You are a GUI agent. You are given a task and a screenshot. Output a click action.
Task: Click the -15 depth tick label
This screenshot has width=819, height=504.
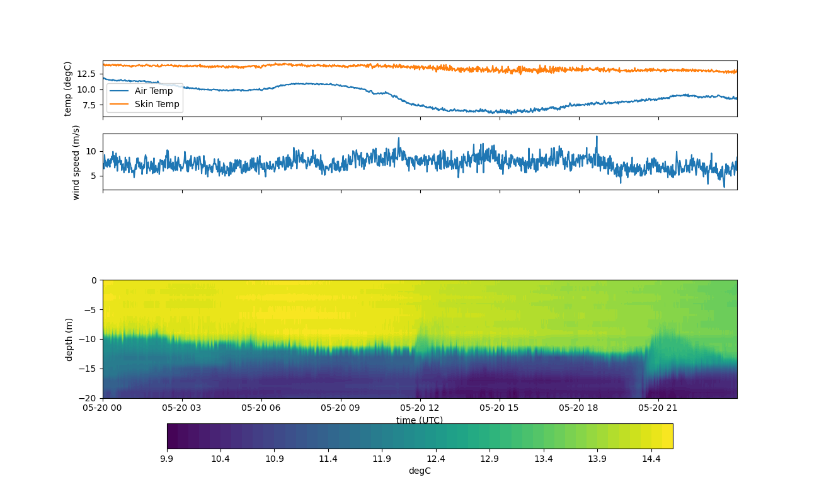(90, 369)
